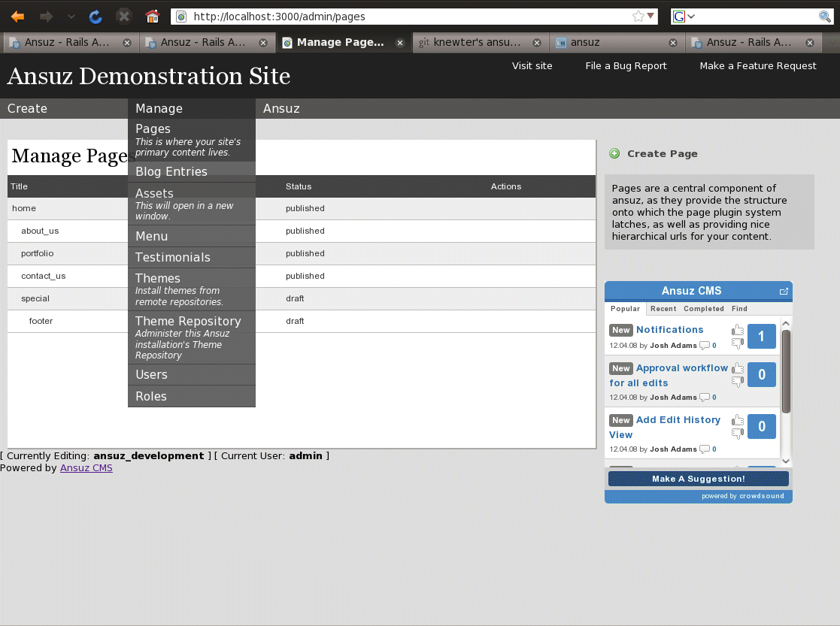840x626 pixels.
Task: Click the browser search input field
Action: pos(757,17)
